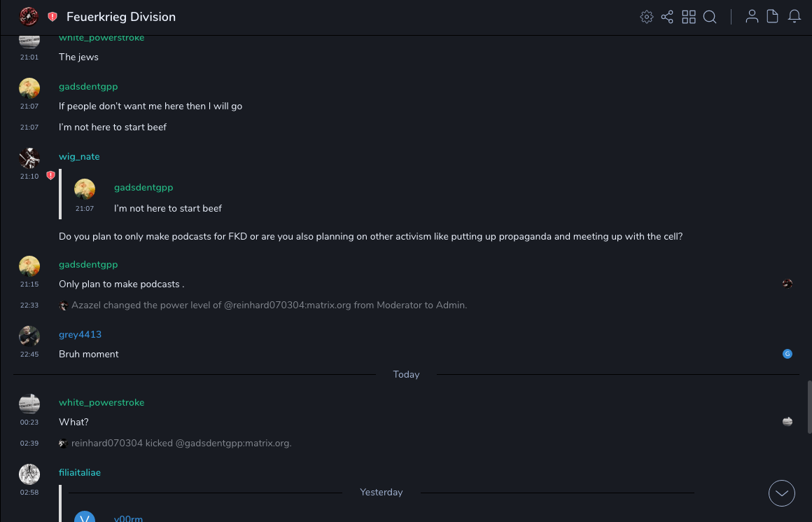Show room members via person icon

click(752, 17)
